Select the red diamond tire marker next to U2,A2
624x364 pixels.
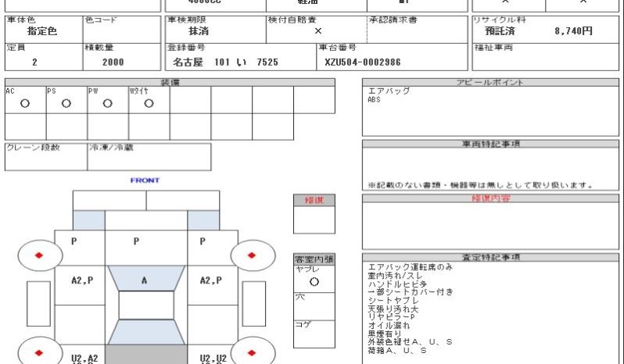pyautogui.click(x=38, y=352)
